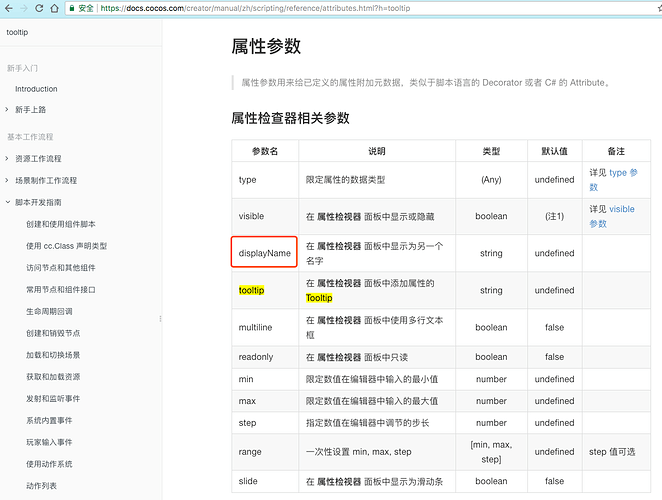Open 发射和监听事件 sidebar page
662x500 pixels.
point(53,399)
